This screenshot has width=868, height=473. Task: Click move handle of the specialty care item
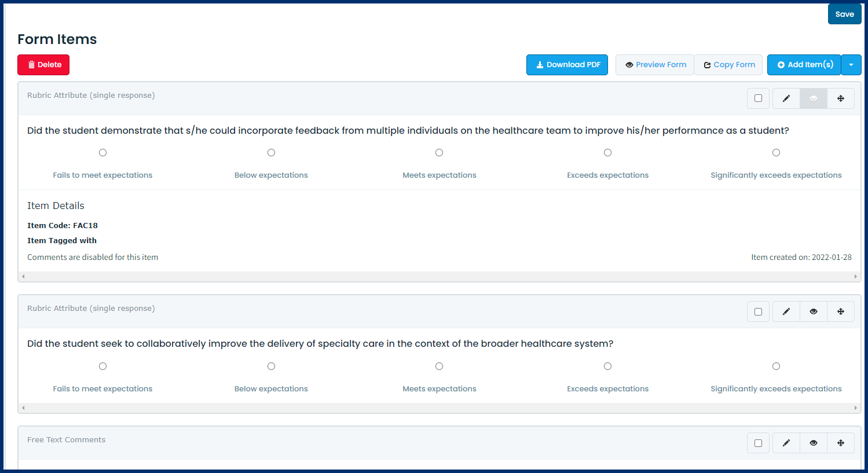point(841,311)
